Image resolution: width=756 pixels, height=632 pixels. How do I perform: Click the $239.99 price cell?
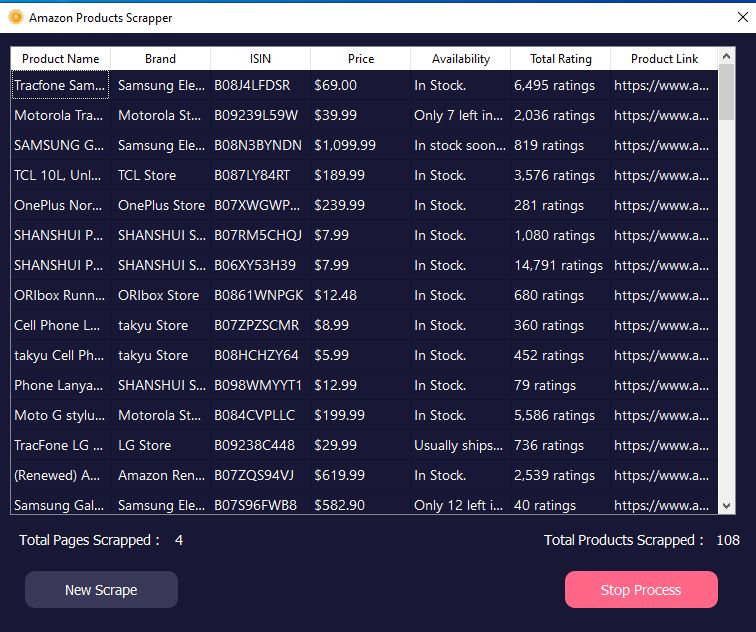click(x=361, y=205)
